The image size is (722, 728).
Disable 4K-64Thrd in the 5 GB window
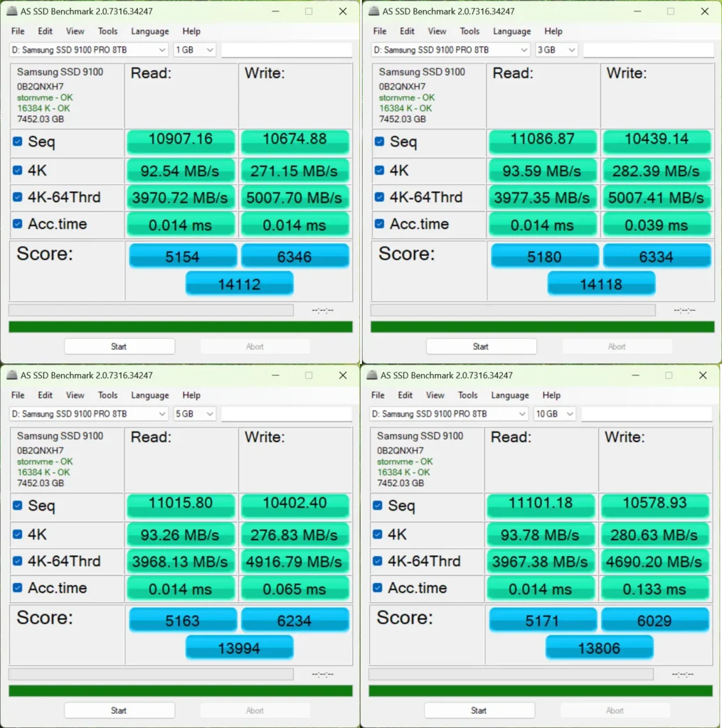(x=18, y=562)
